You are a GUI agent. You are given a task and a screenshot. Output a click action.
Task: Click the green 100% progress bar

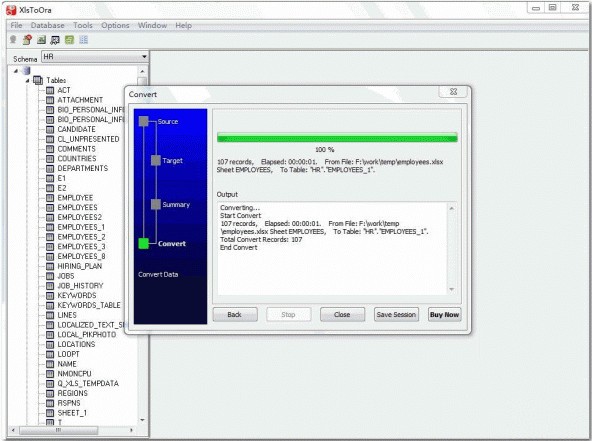click(337, 137)
